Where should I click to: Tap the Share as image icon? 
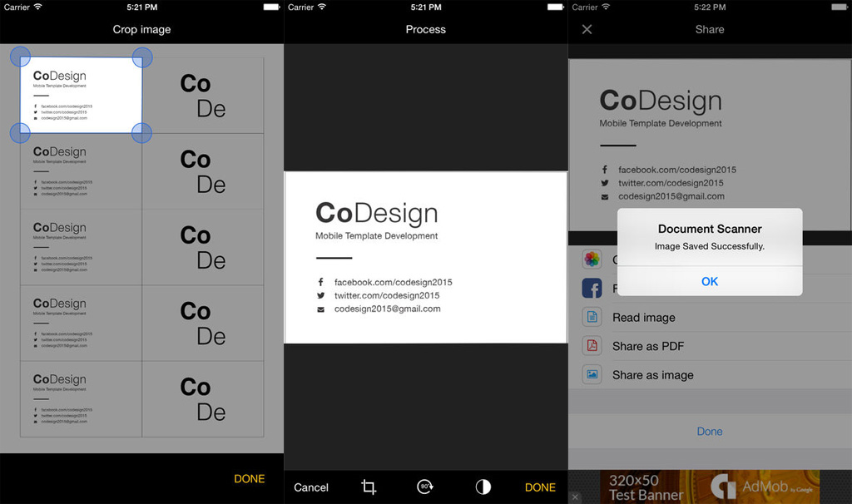[592, 374]
